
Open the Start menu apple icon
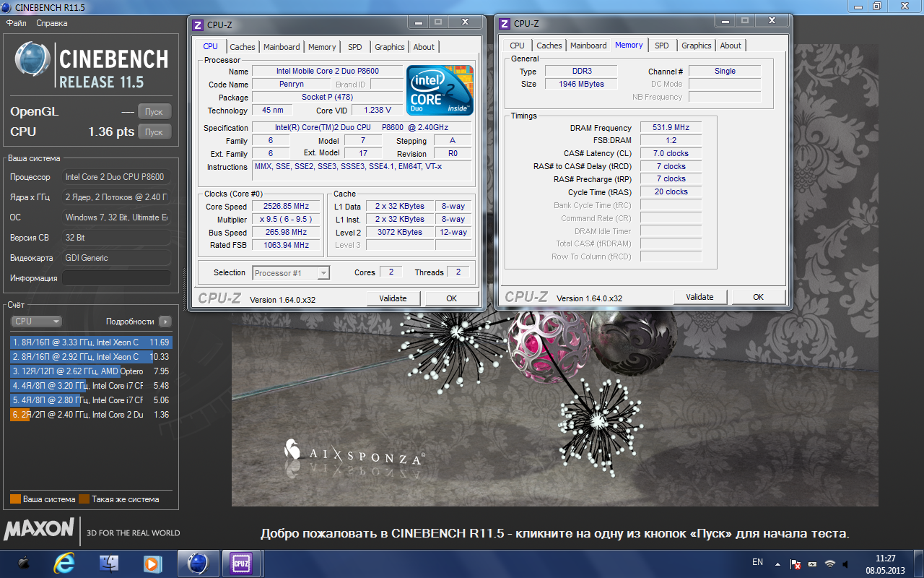coord(23,563)
